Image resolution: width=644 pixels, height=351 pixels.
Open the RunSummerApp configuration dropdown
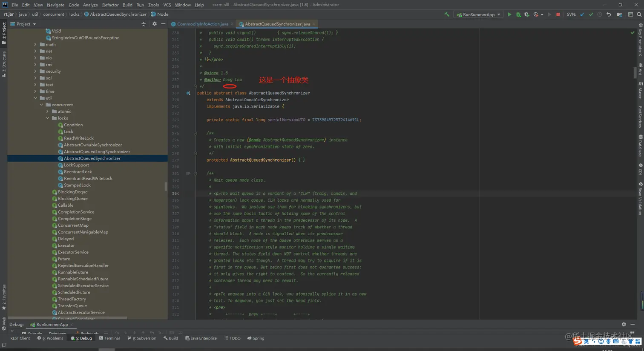pos(478,14)
